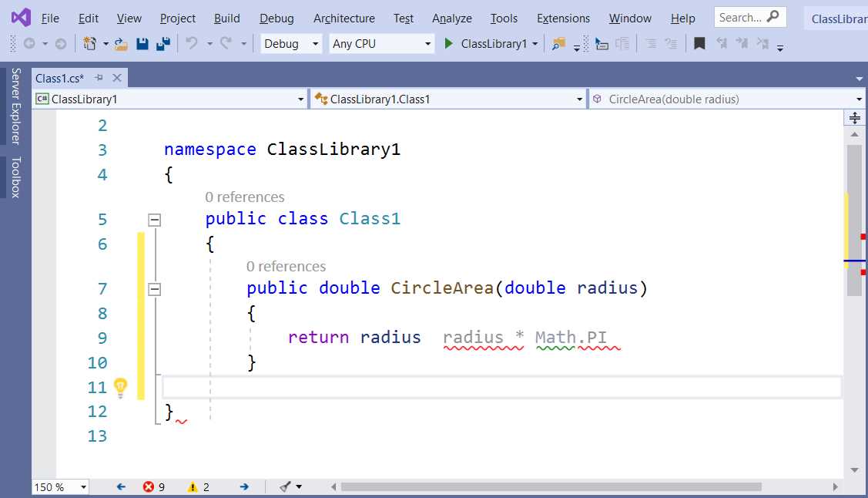
Task: Click the editor split window handle
Action: pos(854,118)
